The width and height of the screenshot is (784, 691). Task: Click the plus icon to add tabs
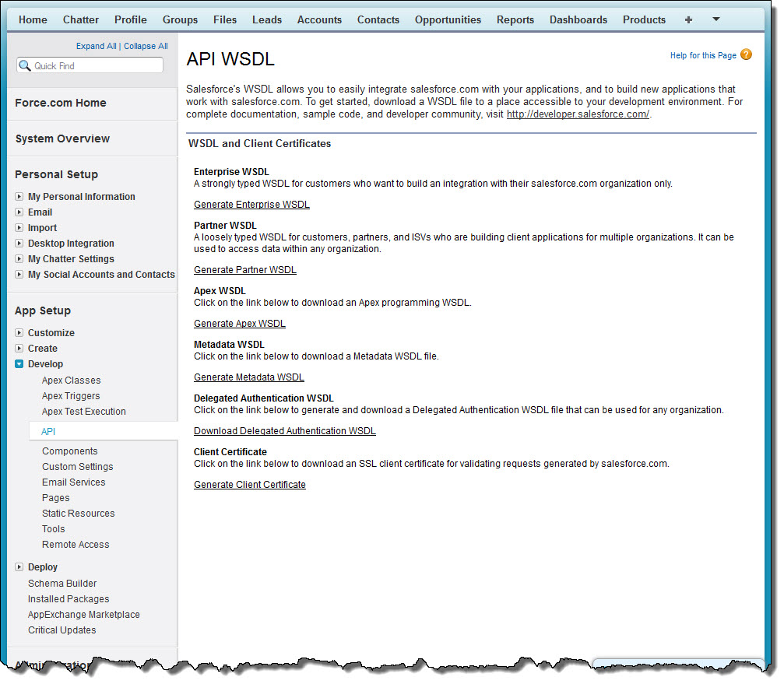pos(688,19)
